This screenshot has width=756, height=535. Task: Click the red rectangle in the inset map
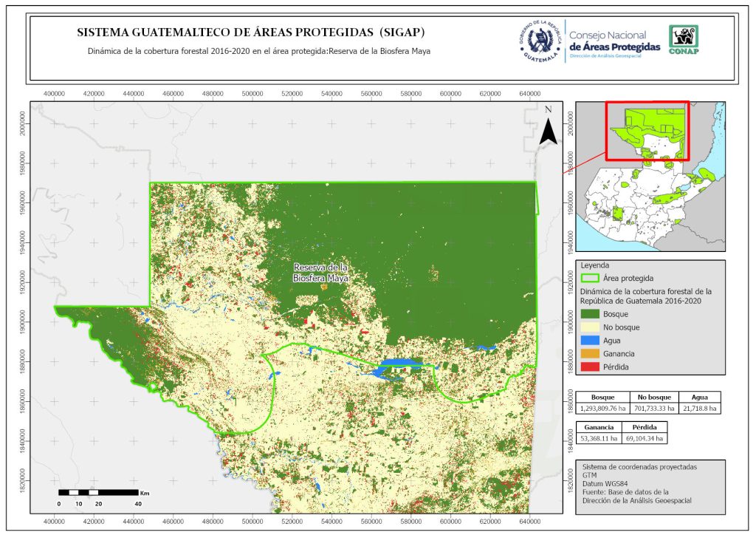coord(647,131)
